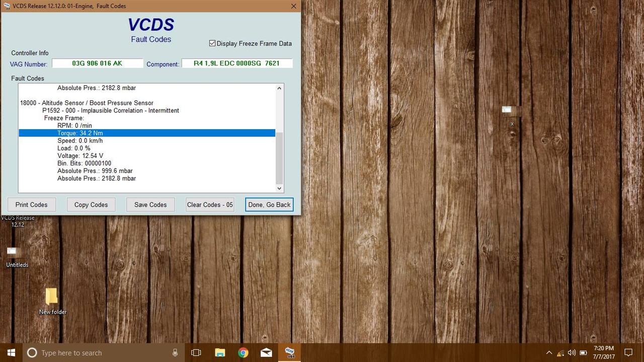Show hidden system tray icons
The width and height of the screenshot is (644, 362).
click(549, 353)
